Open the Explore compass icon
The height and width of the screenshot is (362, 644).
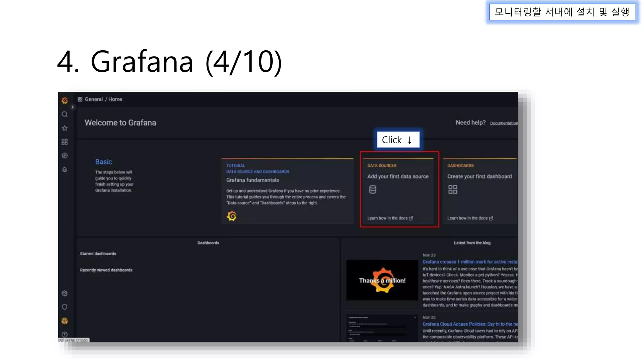pyautogui.click(x=64, y=156)
